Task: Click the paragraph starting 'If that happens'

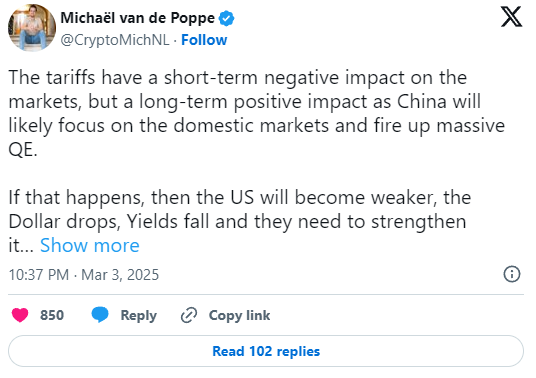Action: pyautogui.click(x=239, y=221)
